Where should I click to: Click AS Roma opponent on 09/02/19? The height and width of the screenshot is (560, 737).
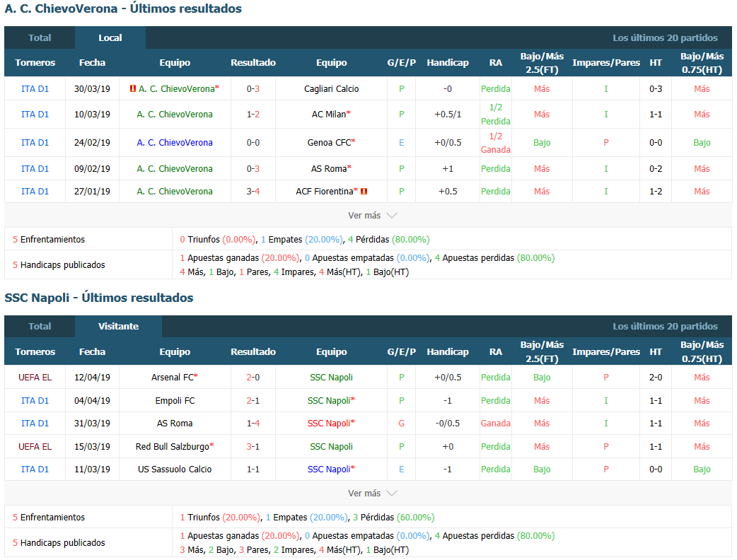coord(329,169)
